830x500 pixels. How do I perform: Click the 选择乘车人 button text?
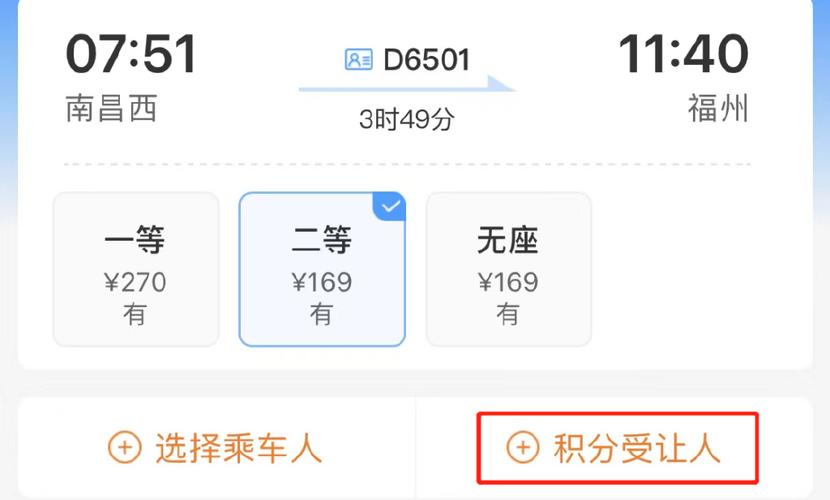point(239,448)
